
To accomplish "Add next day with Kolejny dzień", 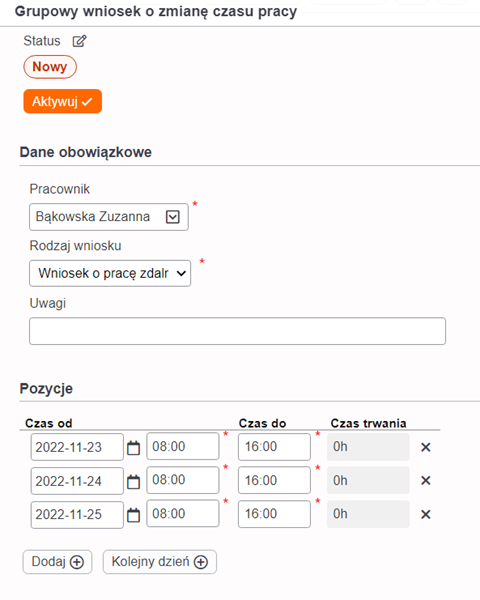I will click(160, 562).
